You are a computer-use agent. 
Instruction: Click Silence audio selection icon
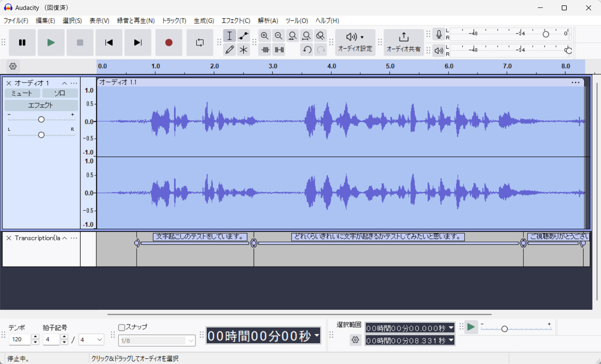point(279,50)
